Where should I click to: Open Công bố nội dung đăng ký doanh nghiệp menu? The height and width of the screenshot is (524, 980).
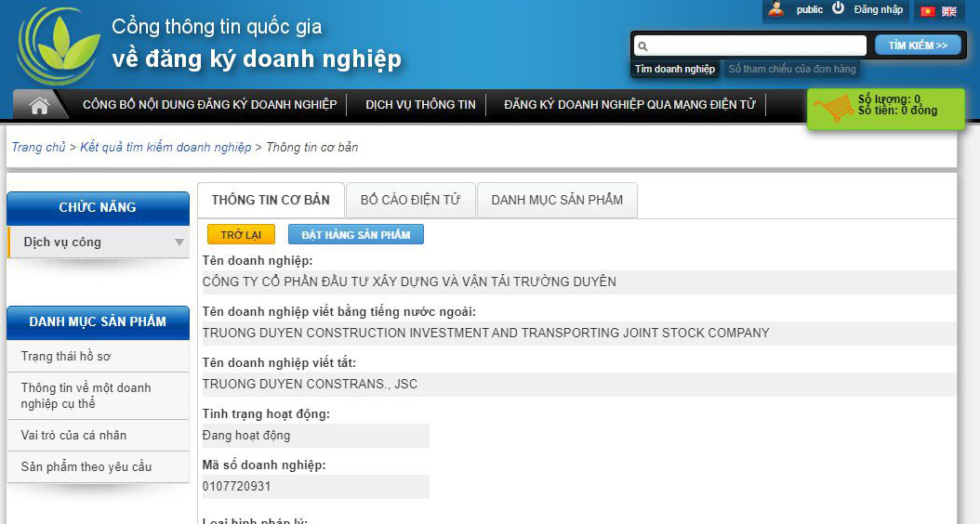[209, 105]
